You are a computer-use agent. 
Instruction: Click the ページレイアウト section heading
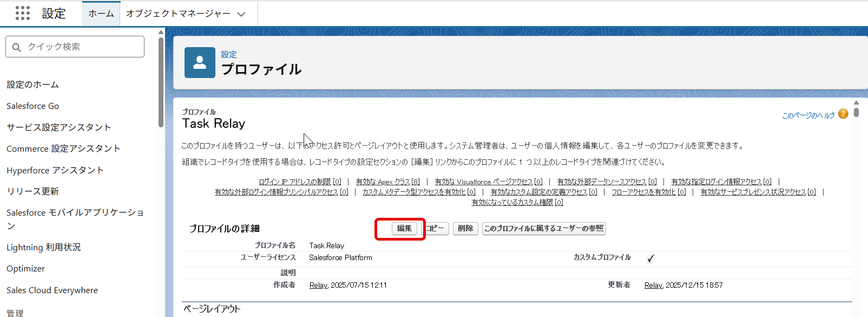(212, 309)
